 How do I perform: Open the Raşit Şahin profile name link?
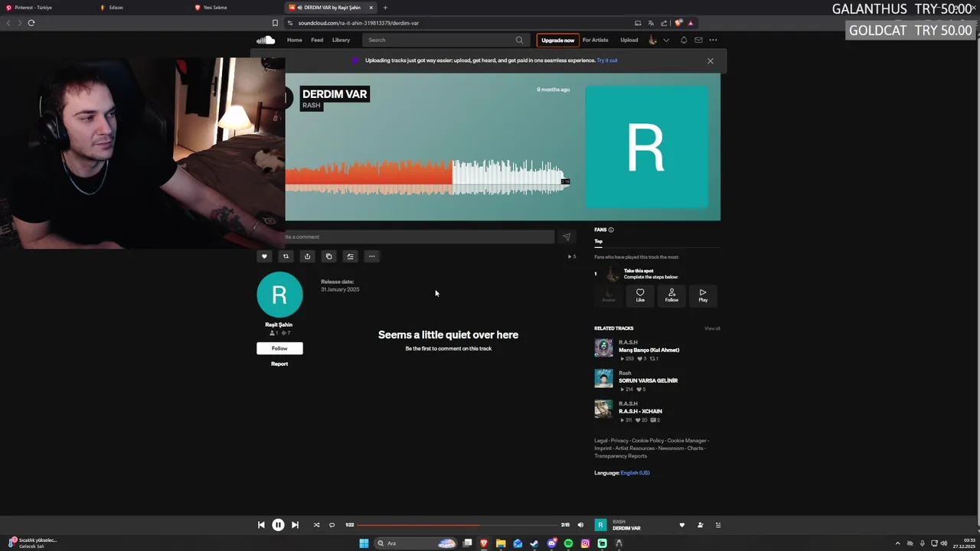pos(279,324)
